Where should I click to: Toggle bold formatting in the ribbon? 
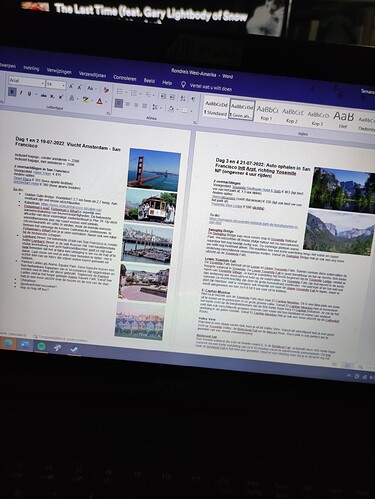[x=12, y=92]
